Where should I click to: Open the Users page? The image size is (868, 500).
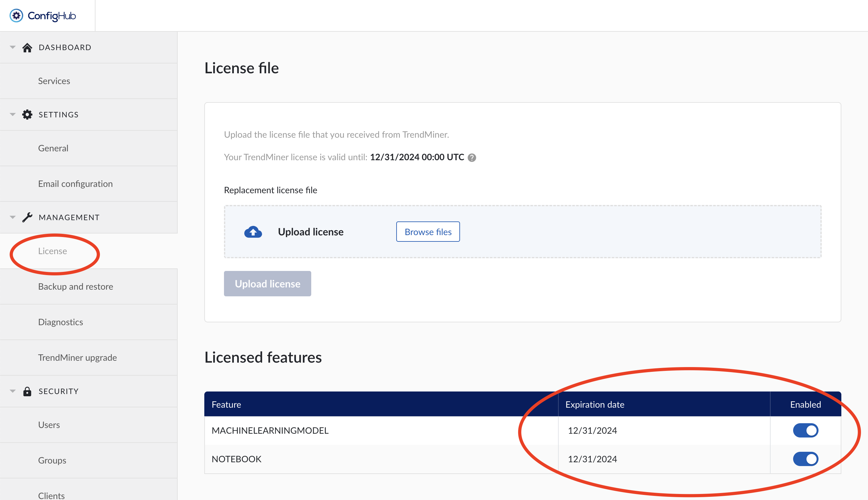click(x=89, y=425)
